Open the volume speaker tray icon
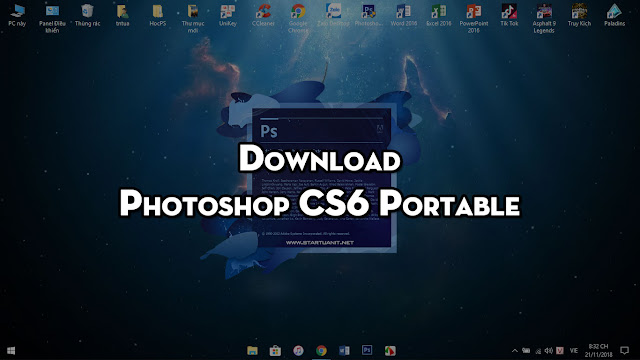Viewport: 640px width, 360px height. (549, 351)
